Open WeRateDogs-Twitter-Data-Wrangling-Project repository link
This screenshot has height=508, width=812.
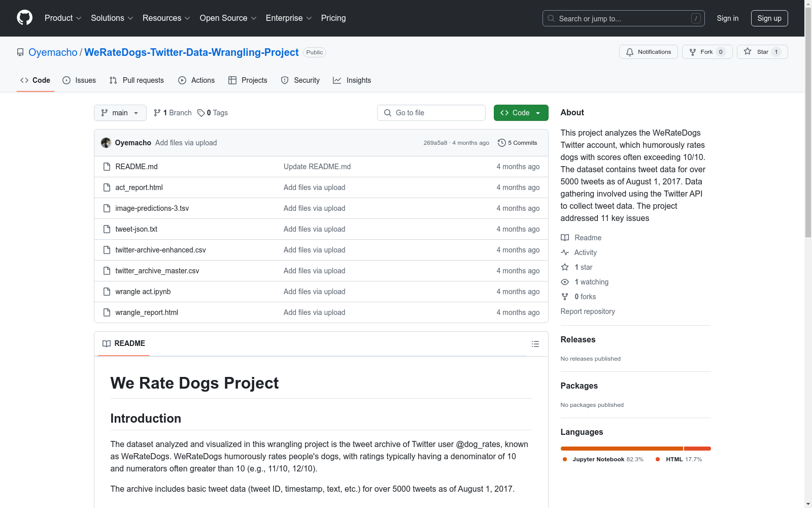click(191, 52)
